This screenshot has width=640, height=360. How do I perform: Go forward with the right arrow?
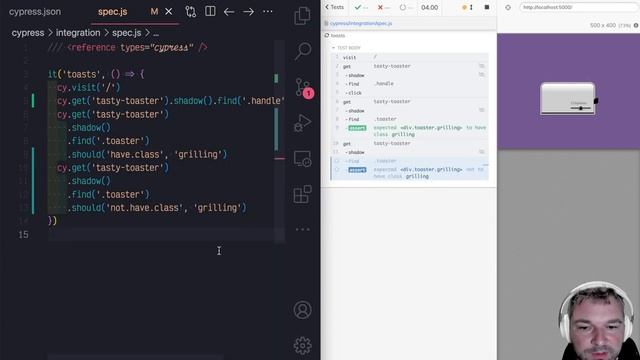(x=248, y=12)
